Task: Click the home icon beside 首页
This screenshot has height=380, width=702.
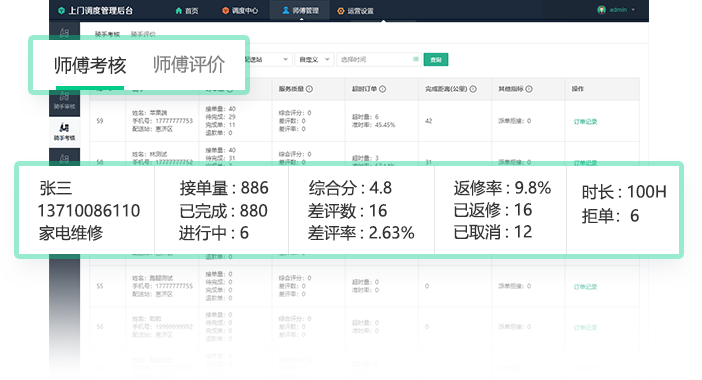Action: [x=179, y=11]
